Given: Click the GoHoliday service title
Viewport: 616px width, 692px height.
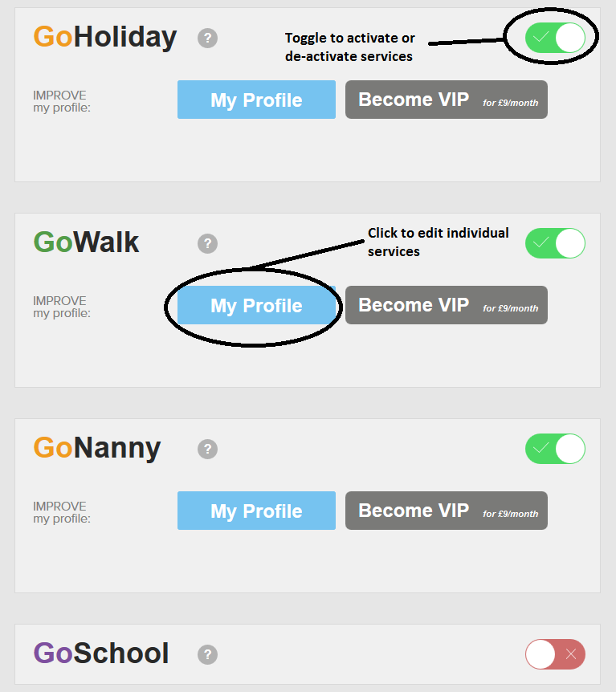Looking at the screenshot, I should tap(104, 37).
